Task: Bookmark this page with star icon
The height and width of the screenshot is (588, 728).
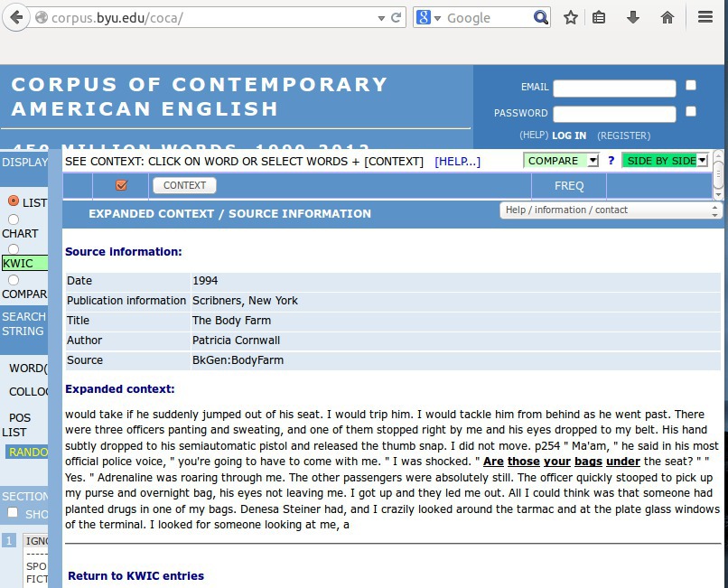Action: click(571, 18)
